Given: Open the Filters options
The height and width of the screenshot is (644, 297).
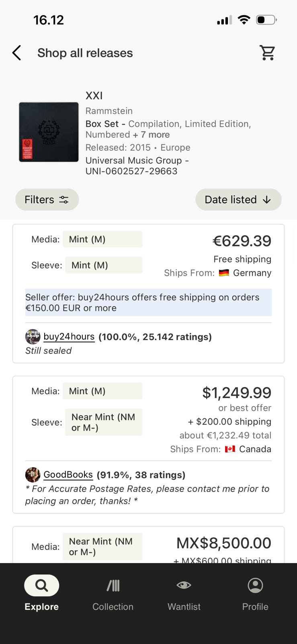Looking at the screenshot, I should 47,200.
